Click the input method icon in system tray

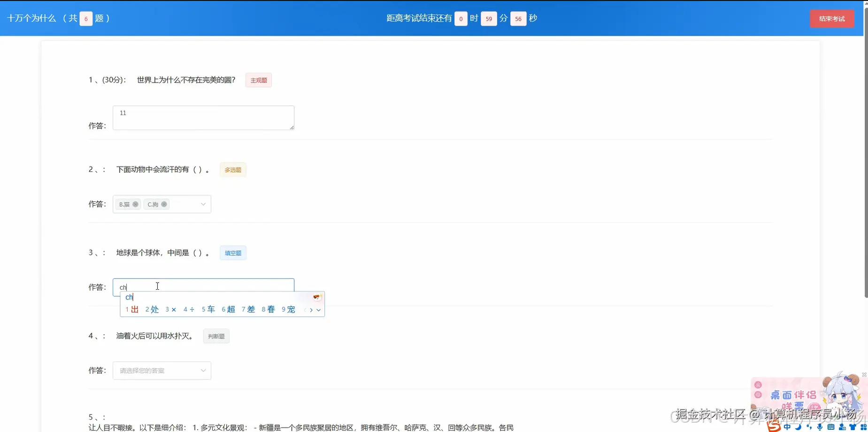[x=774, y=425]
